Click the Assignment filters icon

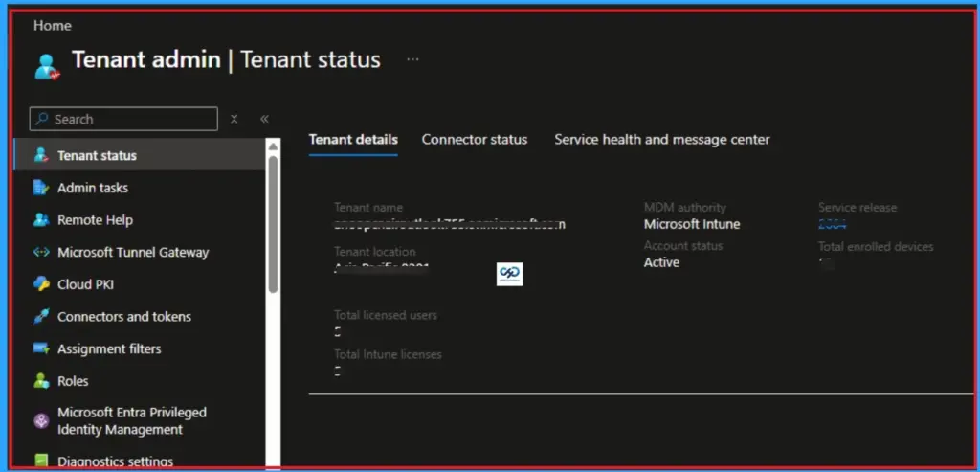(41, 348)
